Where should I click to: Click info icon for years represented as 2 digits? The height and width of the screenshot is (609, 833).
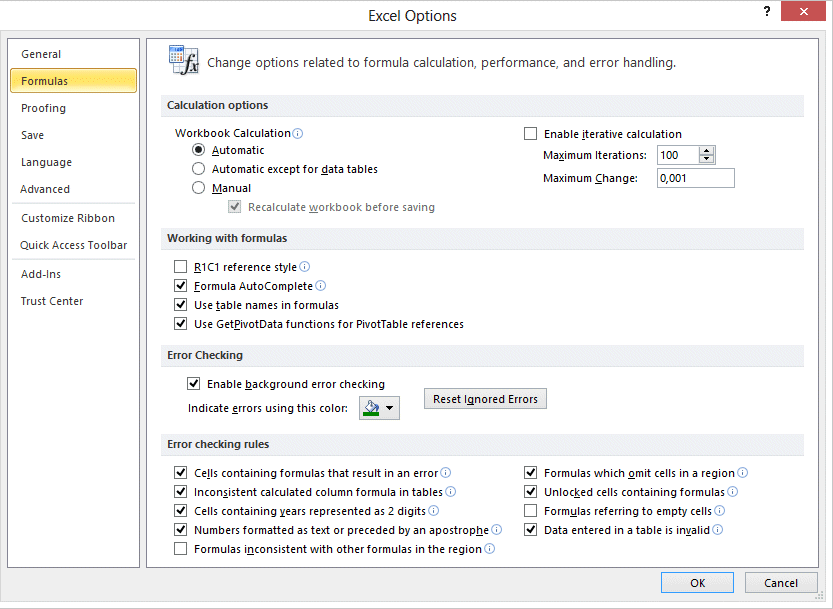click(434, 511)
